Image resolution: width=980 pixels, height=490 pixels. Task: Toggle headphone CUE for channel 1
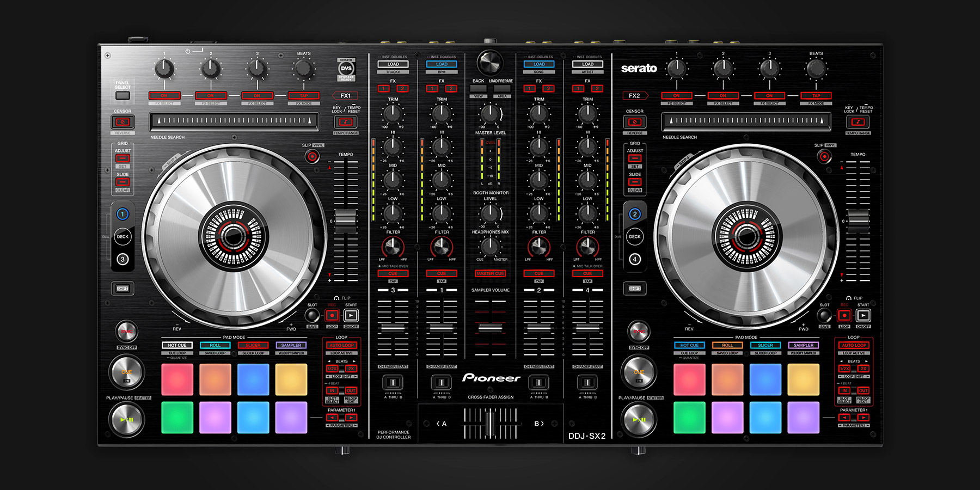(x=442, y=273)
